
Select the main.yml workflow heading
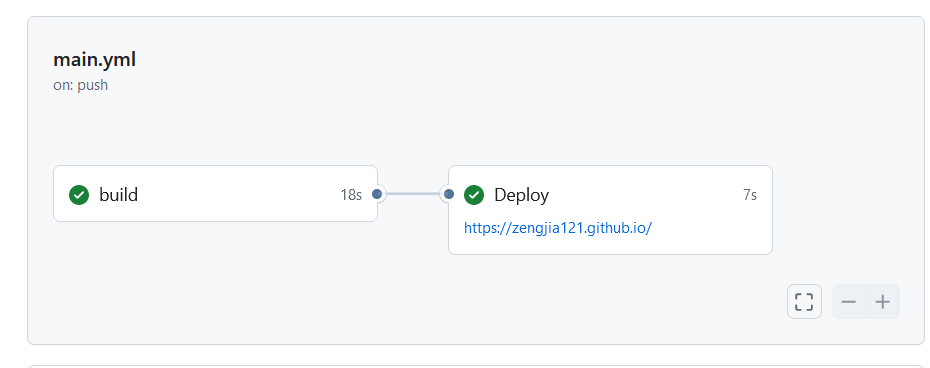(x=94, y=59)
